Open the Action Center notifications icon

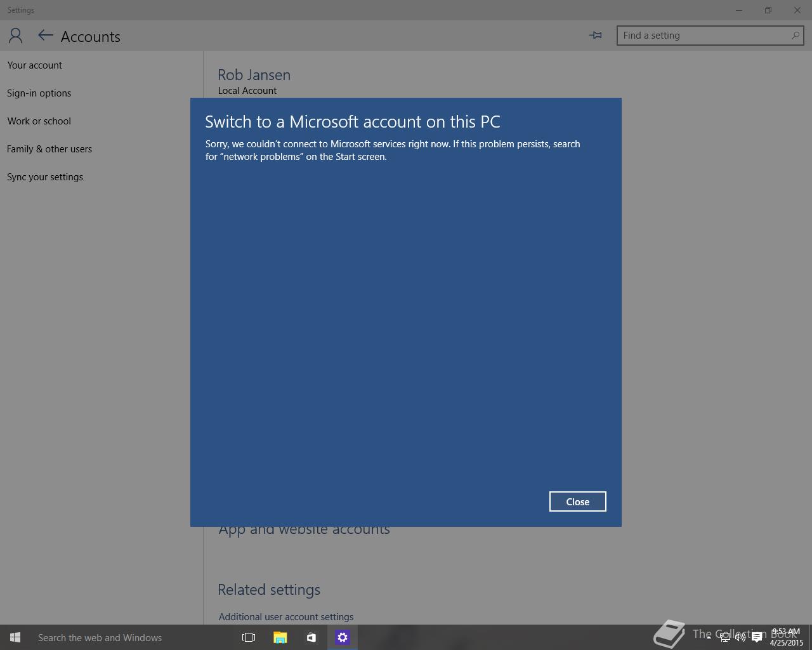point(757,637)
